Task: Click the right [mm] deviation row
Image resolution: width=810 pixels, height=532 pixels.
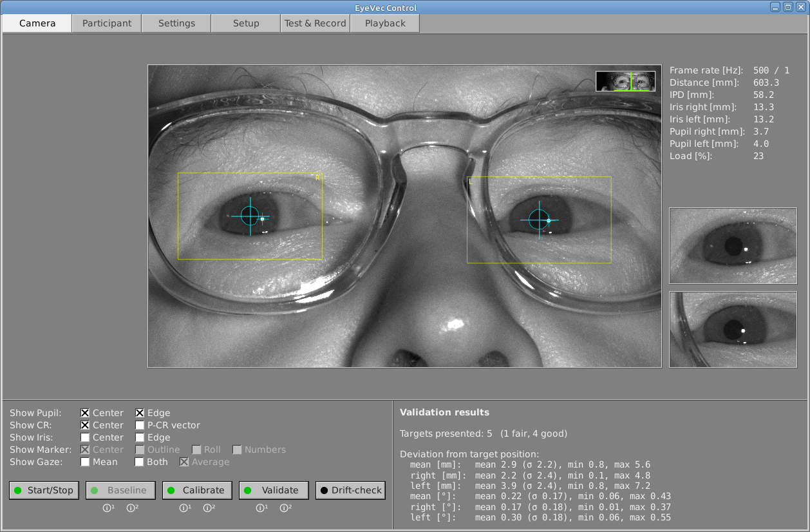Action: (x=531, y=475)
